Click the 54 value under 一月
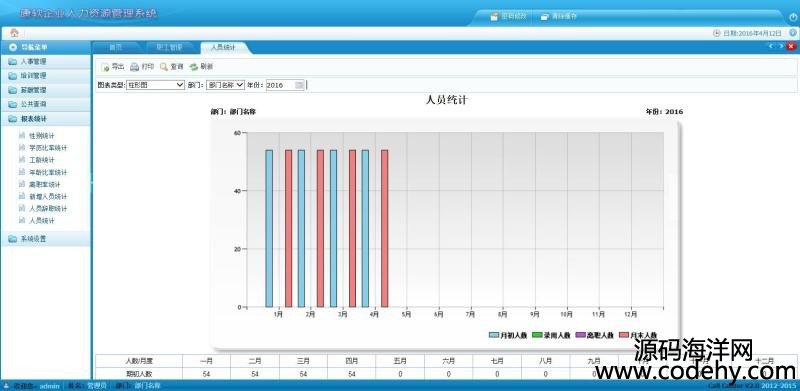This screenshot has height=391, width=800. coord(207,374)
